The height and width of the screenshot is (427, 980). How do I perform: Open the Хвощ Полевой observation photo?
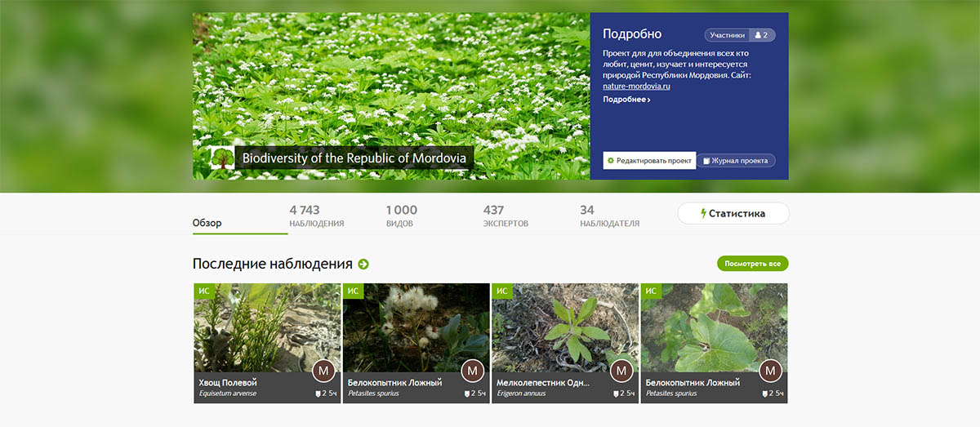267,328
